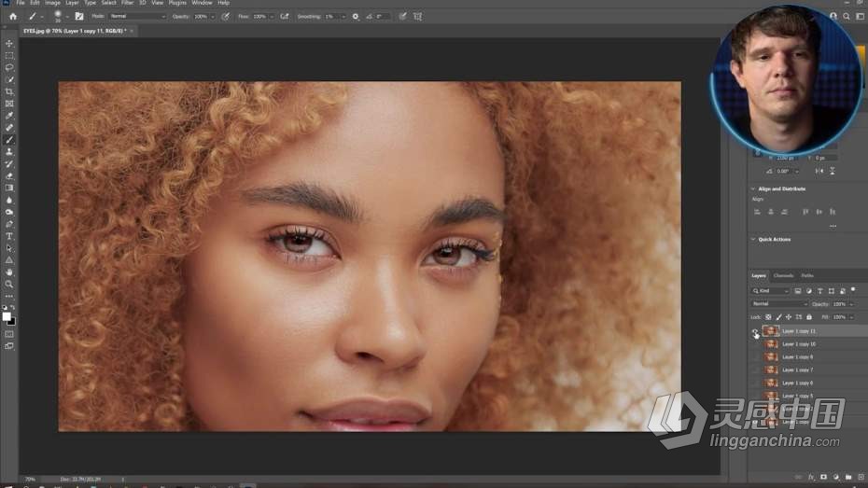
Task: Switch to the Paths tab
Action: coord(807,275)
